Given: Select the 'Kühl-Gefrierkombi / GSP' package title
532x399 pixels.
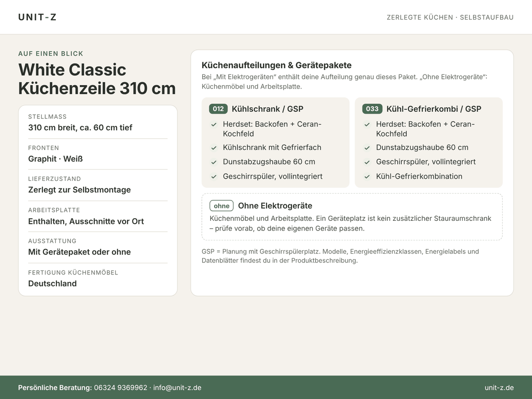Looking at the screenshot, I should 434,109.
